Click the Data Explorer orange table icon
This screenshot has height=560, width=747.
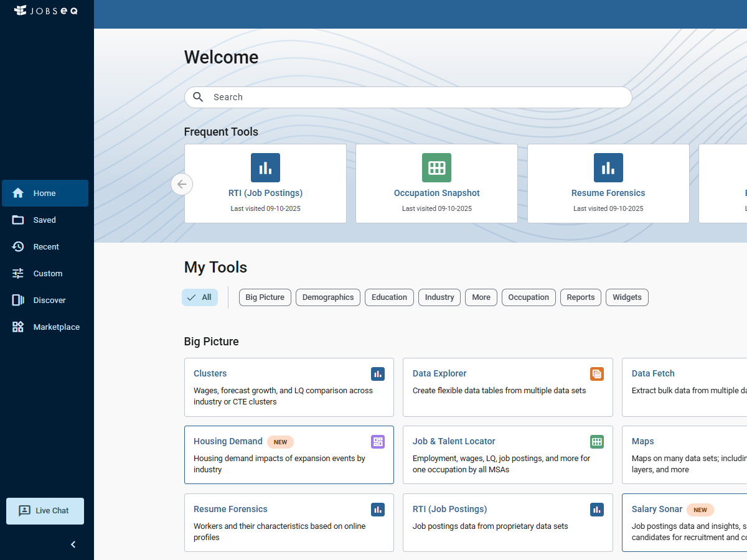pyautogui.click(x=597, y=373)
